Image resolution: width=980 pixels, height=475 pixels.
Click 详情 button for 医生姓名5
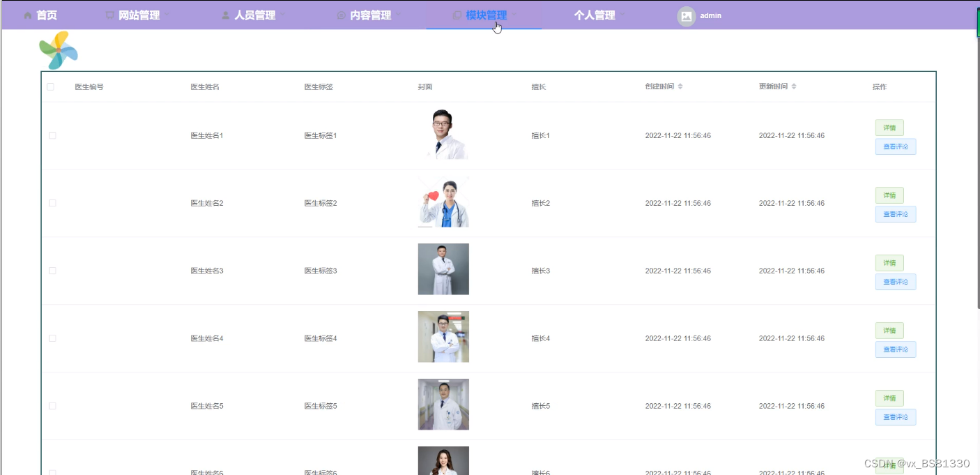click(889, 398)
